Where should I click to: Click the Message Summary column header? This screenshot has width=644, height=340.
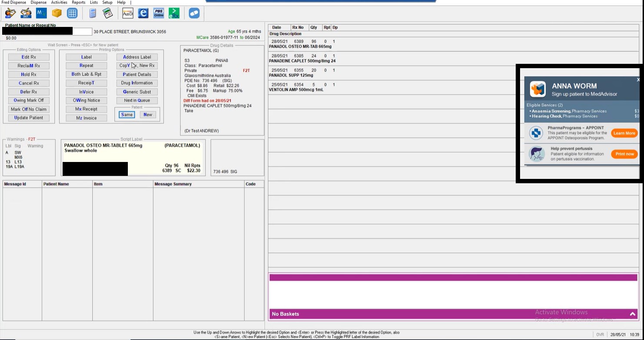coord(198,184)
